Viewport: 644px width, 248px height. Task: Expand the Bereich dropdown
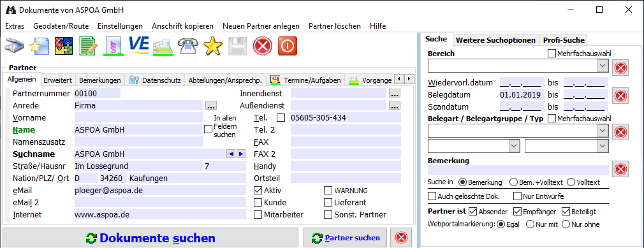[603, 65]
